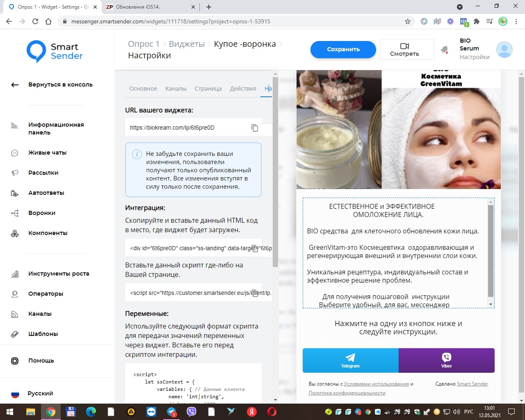Click the Помощь lifebuoy icon

point(15,361)
